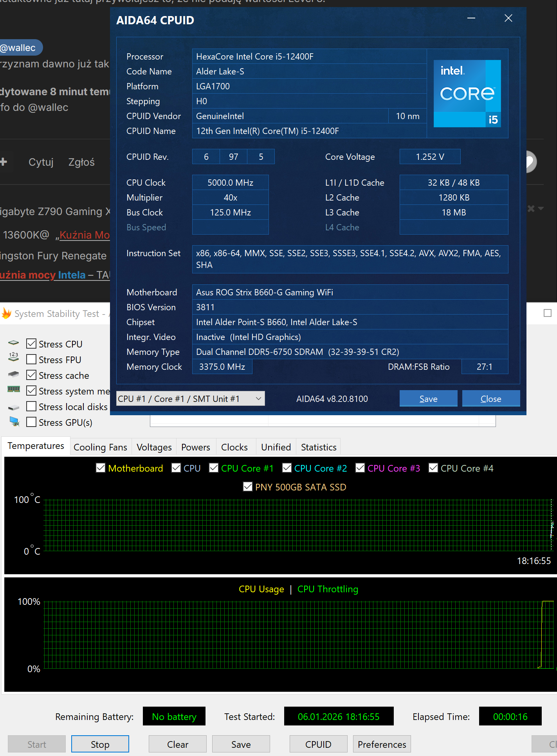Click the CPU Throttling legend label
Screen dimensions: 557x756
(328, 589)
